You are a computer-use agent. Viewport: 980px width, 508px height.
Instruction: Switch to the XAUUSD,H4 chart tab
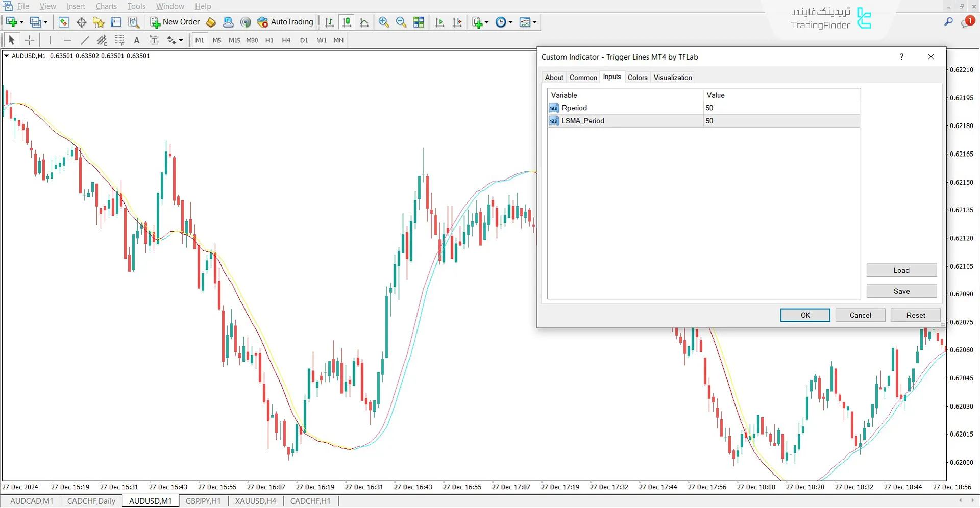pyautogui.click(x=255, y=501)
